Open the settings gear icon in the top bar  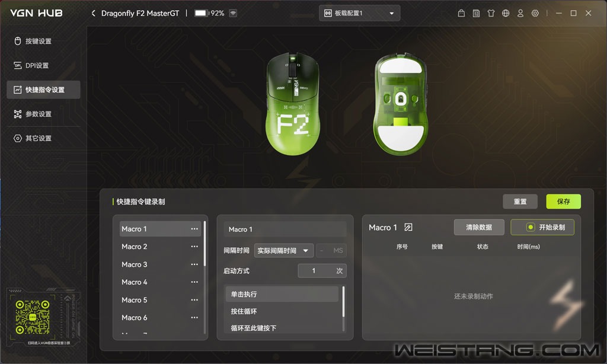click(535, 13)
